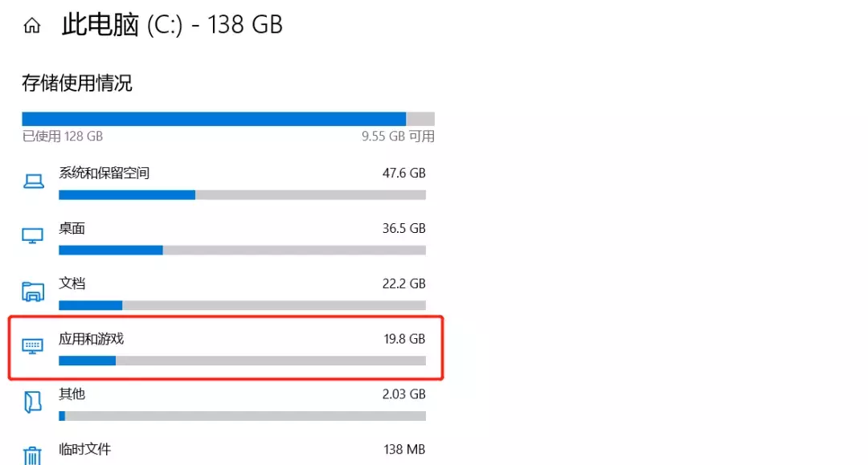Click the 19.8 GB size value
The height and width of the screenshot is (465, 868).
[x=404, y=339]
